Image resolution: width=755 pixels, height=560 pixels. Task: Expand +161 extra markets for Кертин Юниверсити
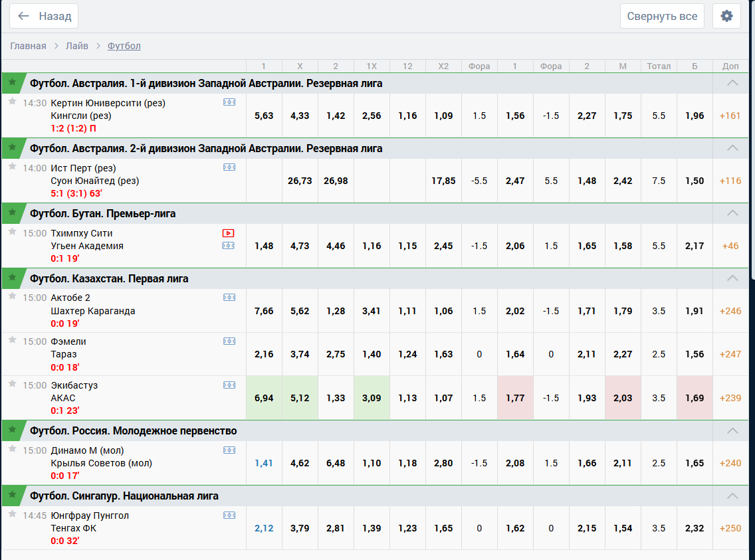[730, 116]
